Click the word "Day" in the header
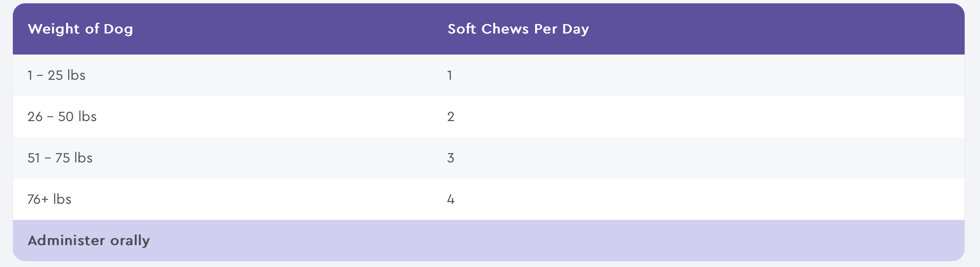 575,29
